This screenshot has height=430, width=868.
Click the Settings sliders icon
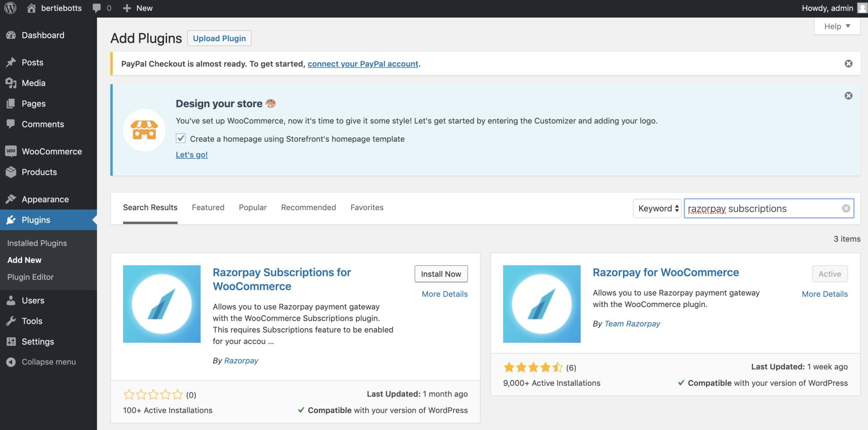tap(11, 341)
